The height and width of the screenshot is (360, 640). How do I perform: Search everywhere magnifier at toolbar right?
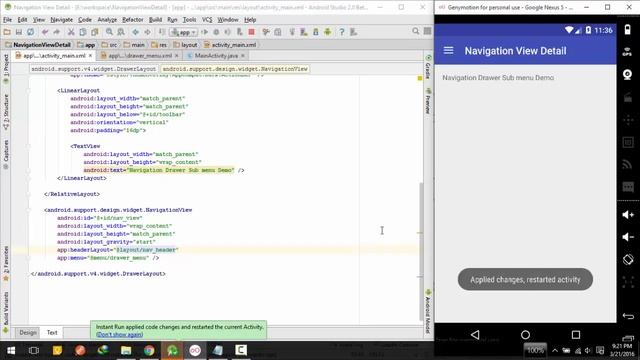coord(416,31)
